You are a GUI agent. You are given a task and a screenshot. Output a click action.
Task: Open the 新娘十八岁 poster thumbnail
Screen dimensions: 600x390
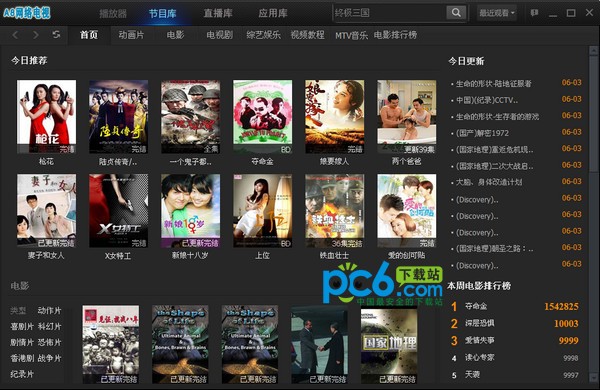click(x=191, y=211)
